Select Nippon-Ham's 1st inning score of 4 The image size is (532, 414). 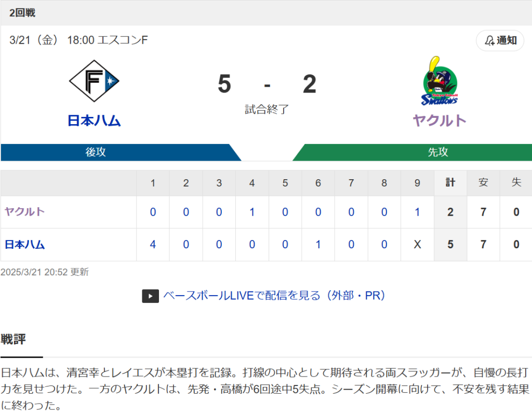tap(153, 244)
